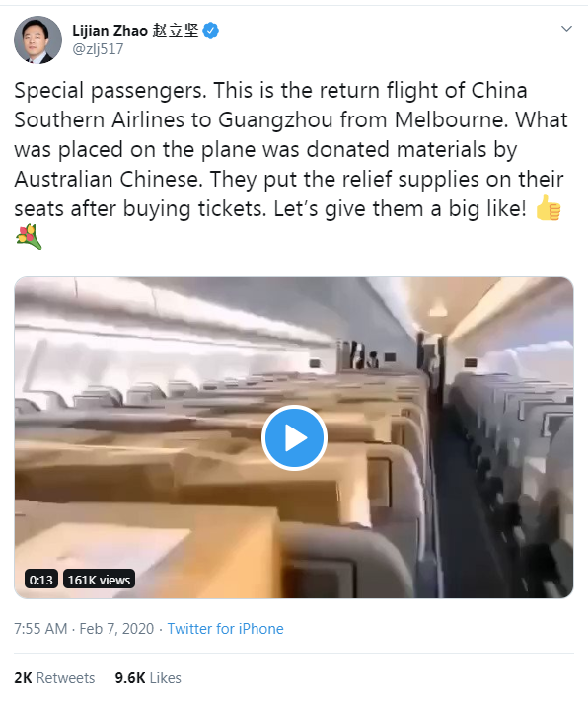The height and width of the screenshot is (701, 588).
Task: Click the flower bouquet emoji
Action: [29, 237]
